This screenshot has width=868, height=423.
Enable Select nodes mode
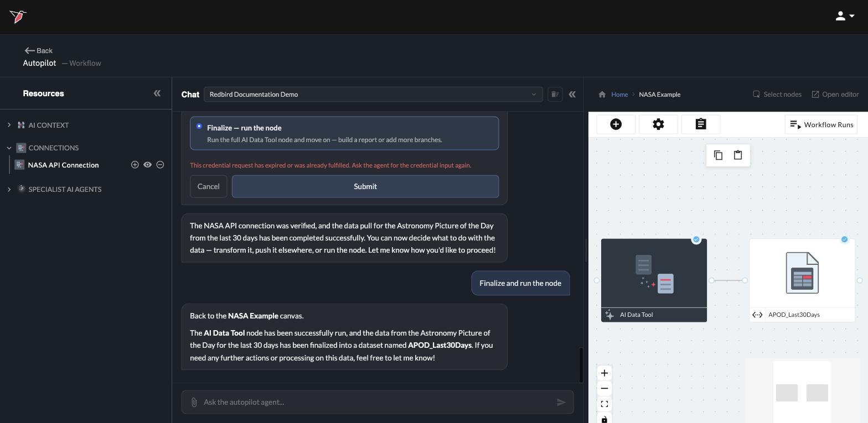click(777, 94)
